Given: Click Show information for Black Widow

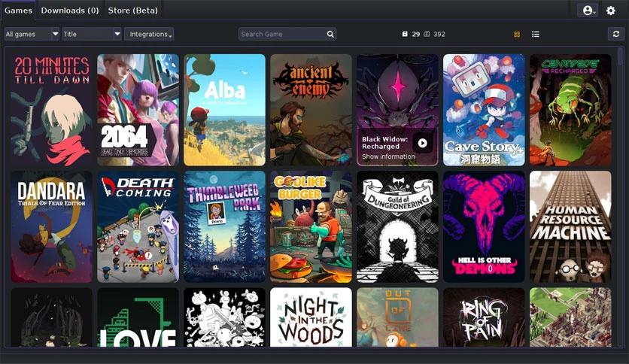Looking at the screenshot, I should point(388,156).
